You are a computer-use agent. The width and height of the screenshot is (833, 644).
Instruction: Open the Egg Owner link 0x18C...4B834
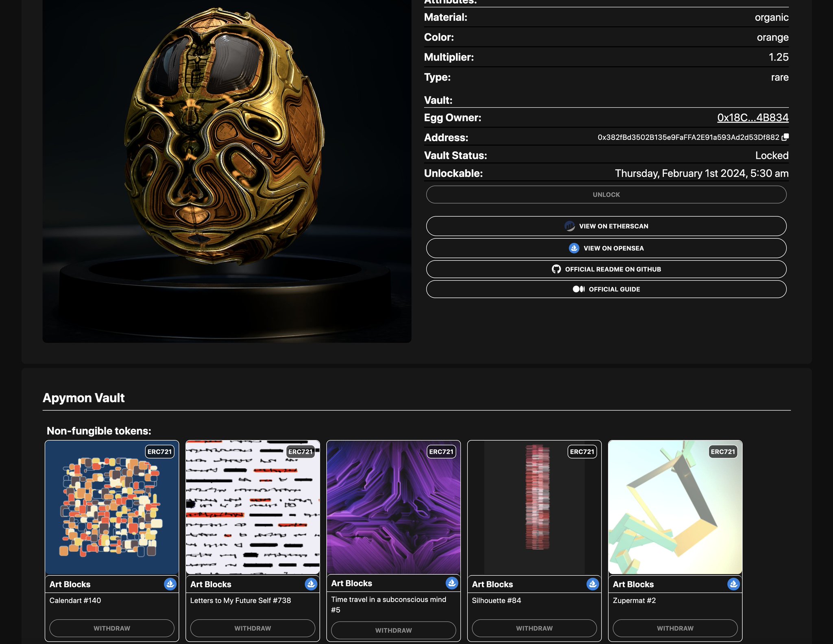tap(753, 118)
